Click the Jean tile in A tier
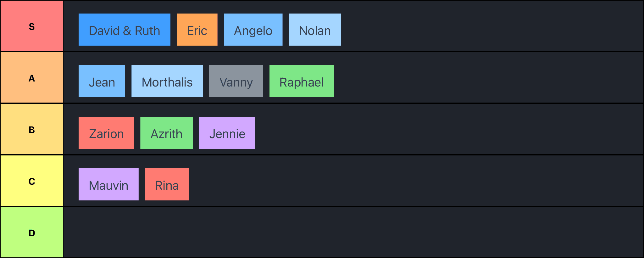Viewport: 644px width, 258px height. click(x=102, y=81)
